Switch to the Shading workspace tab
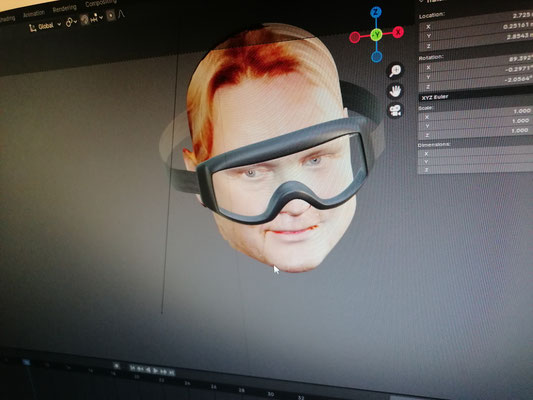This screenshot has height=400, width=533. click(7, 19)
